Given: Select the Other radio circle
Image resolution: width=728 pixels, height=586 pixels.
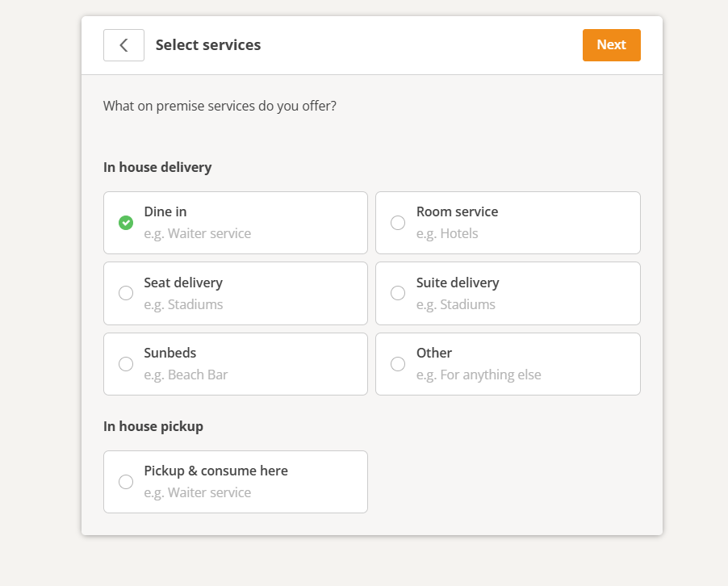Looking at the screenshot, I should pyautogui.click(x=398, y=364).
